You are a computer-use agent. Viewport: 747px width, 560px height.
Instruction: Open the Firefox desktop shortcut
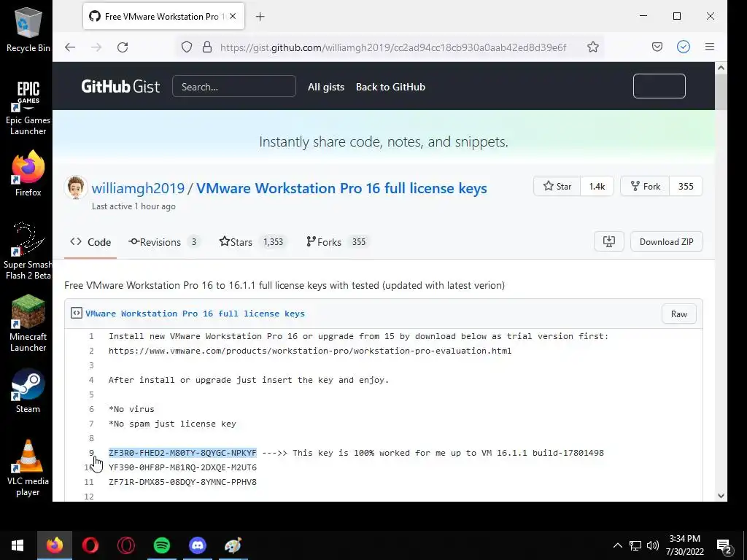(28, 174)
